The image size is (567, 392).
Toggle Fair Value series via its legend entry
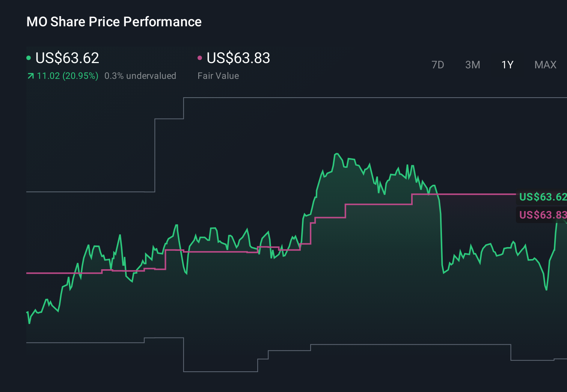[238, 58]
